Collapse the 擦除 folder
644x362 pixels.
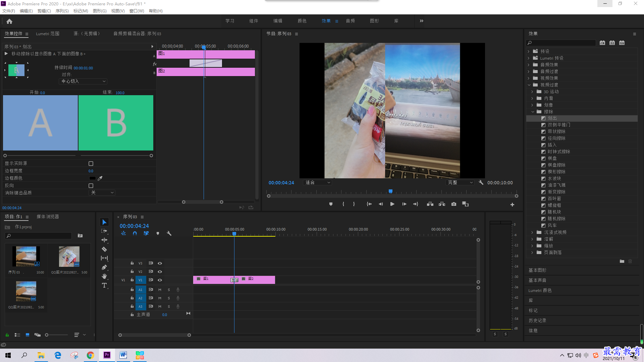click(533, 112)
